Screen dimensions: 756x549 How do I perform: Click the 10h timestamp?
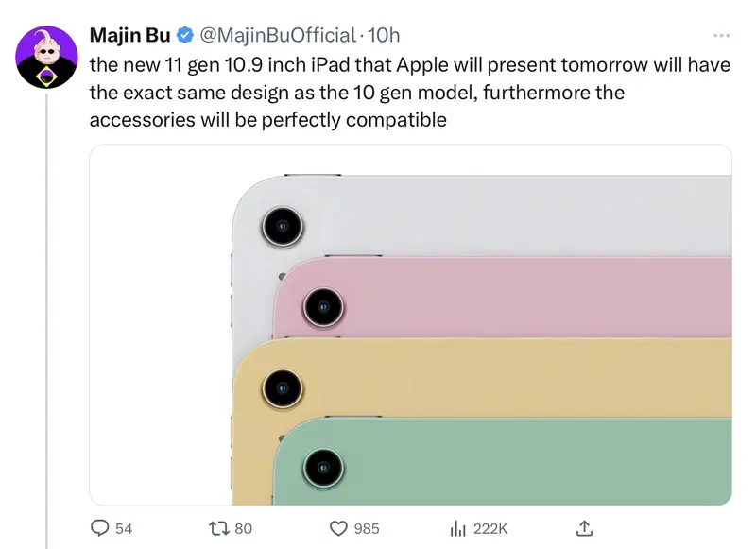tap(384, 35)
